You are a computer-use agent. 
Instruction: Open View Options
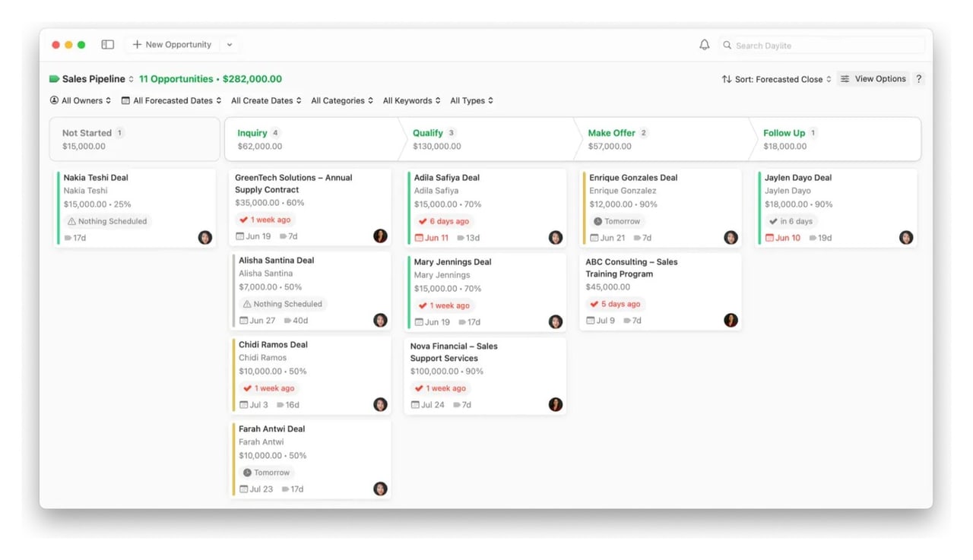[873, 79]
